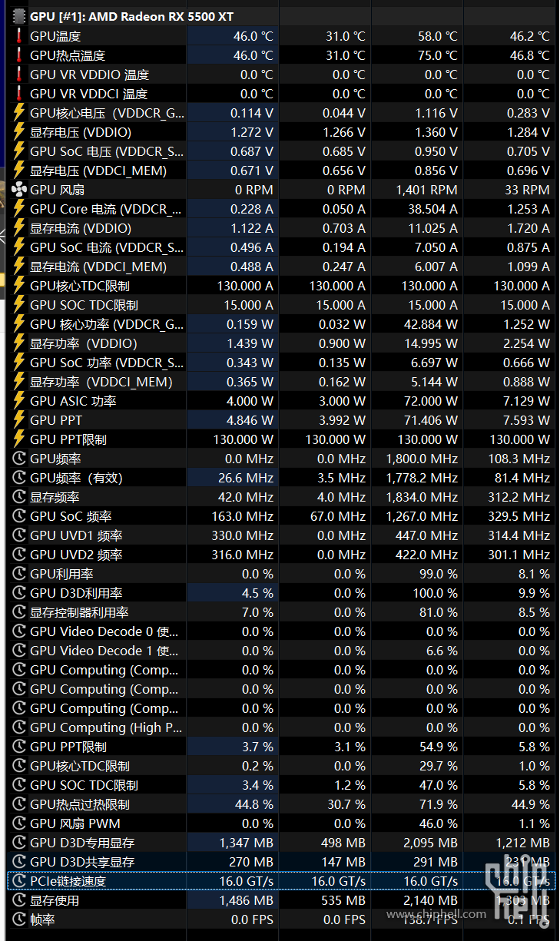The width and height of the screenshot is (560, 941).
Task: Click the lightning icon beside GPU Core 电流
Action: point(19,208)
